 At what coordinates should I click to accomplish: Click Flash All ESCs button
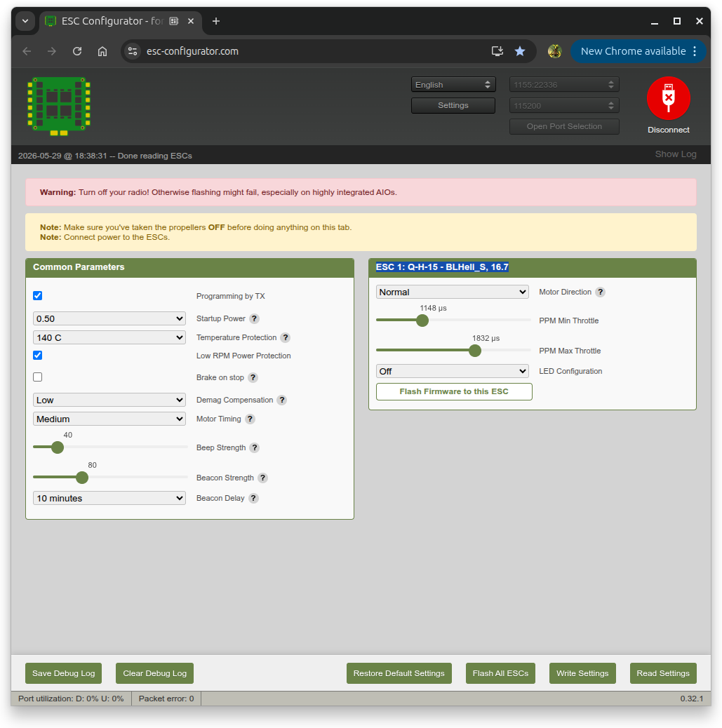click(500, 673)
